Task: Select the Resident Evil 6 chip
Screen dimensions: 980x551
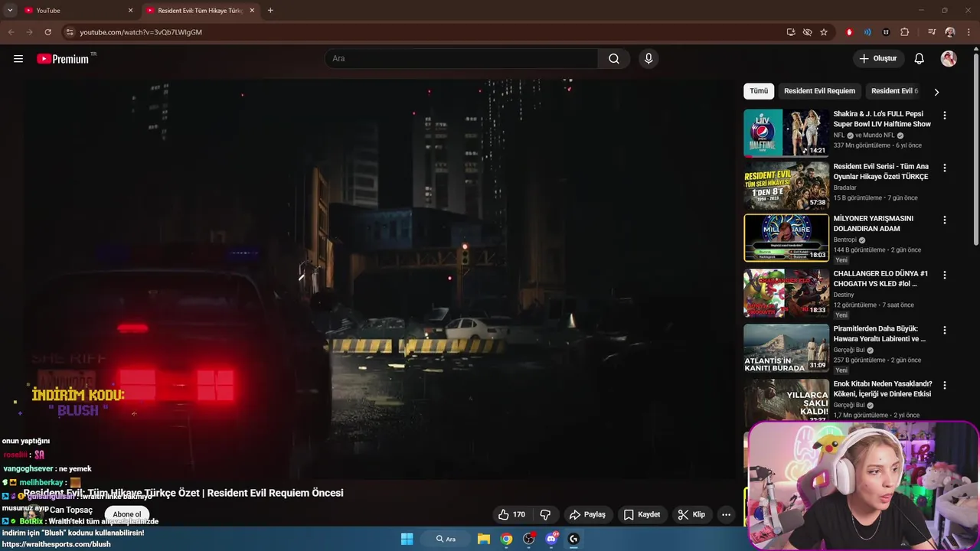Action: [894, 91]
